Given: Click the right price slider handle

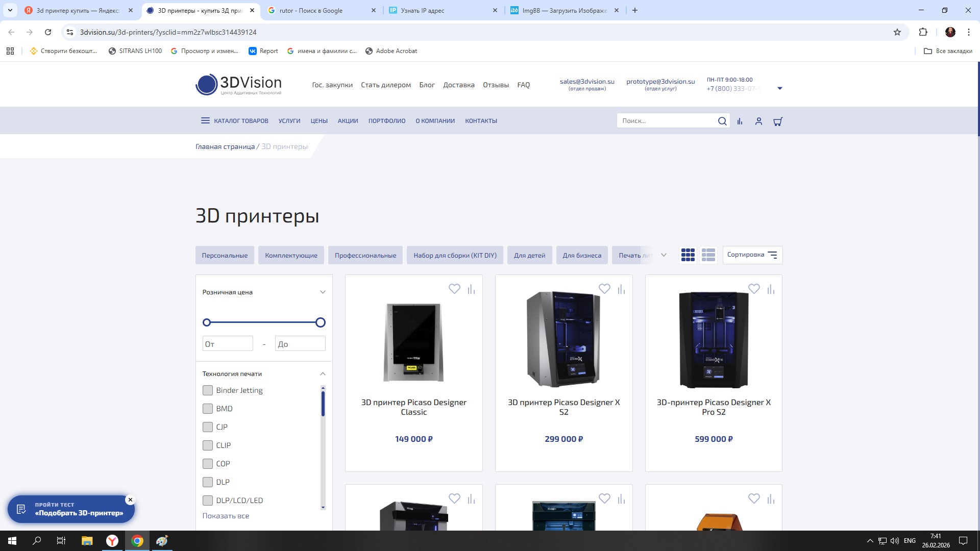Looking at the screenshot, I should coord(320,322).
